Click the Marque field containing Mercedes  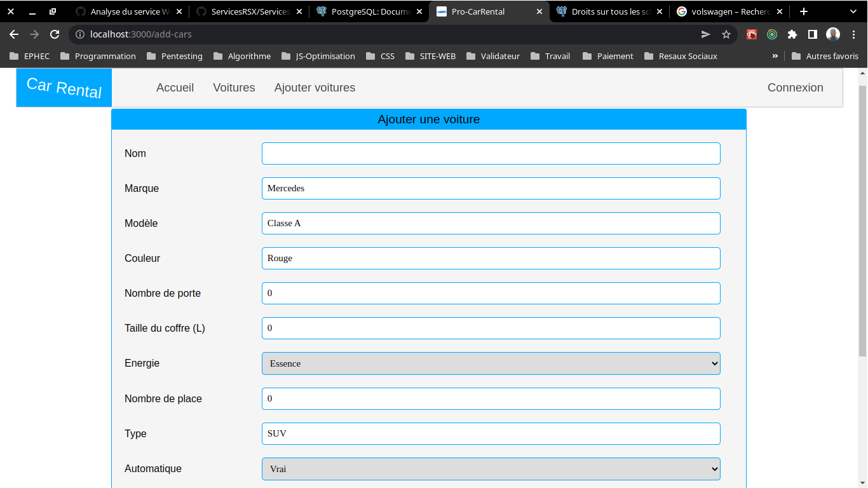[x=491, y=188]
